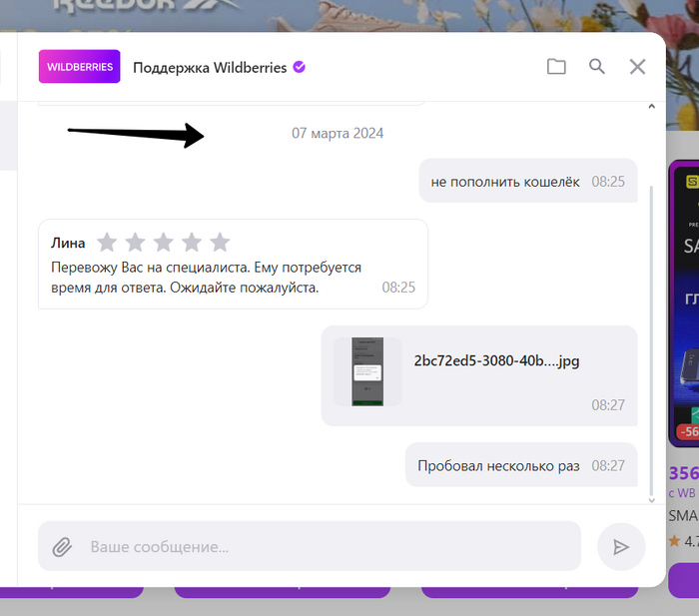Screen dimensions: 699x616
Task: Rate Лина's reply three stars
Action: [164, 243]
